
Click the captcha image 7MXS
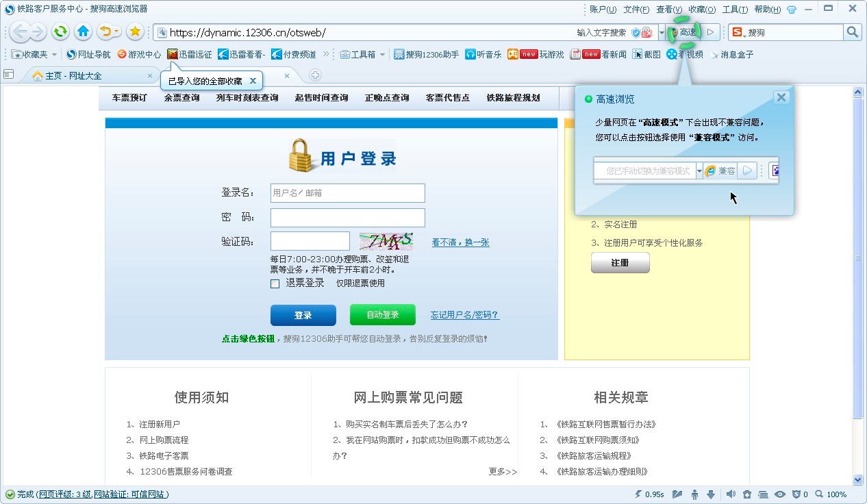coord(386,241)
